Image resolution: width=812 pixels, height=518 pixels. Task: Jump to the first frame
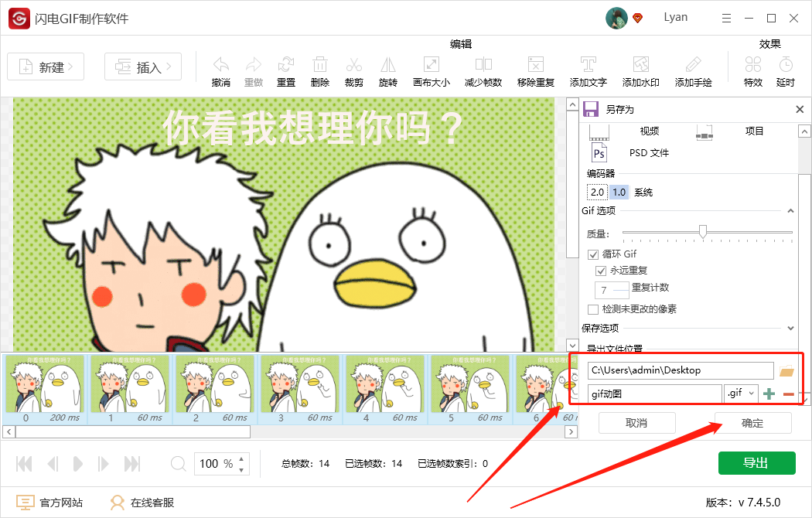[24, 464]
